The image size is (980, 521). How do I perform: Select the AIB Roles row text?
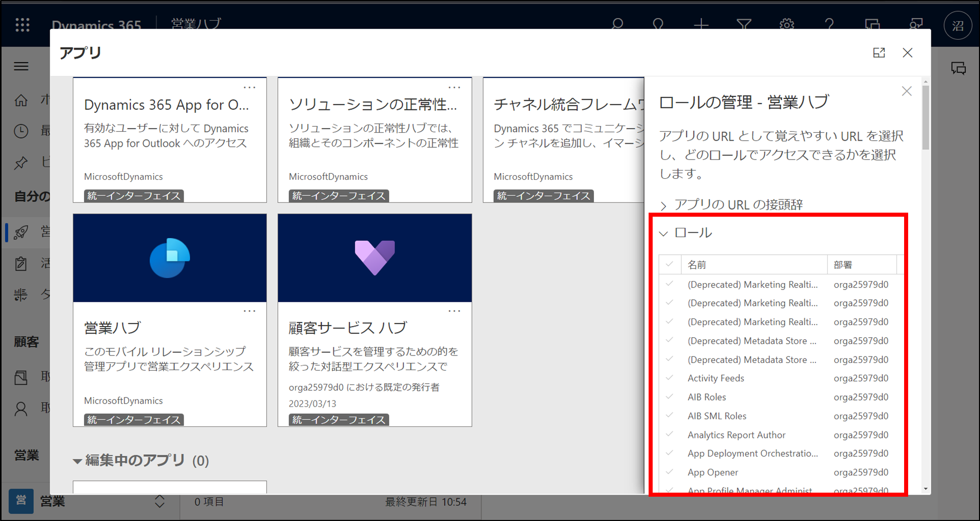click(x=706, y=397)
